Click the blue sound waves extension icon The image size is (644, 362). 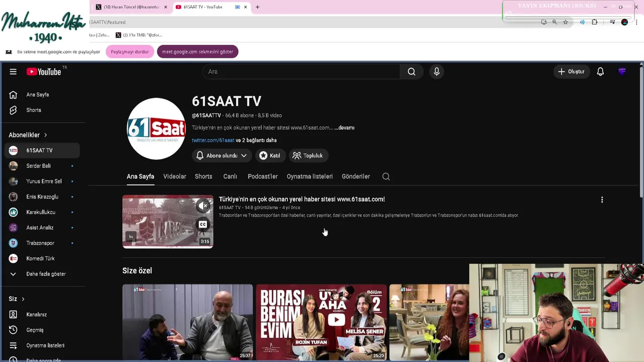pyautogui.click(x=582, y=22)
